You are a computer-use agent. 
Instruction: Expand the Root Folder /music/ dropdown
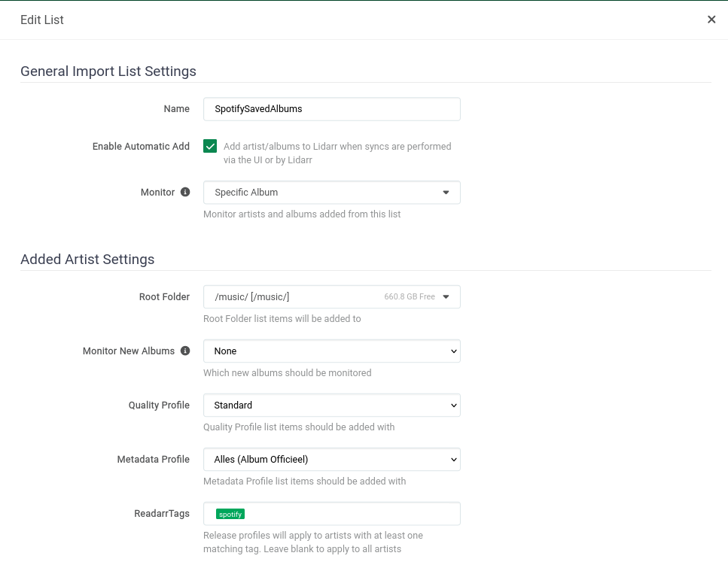(x=331, y=297)
